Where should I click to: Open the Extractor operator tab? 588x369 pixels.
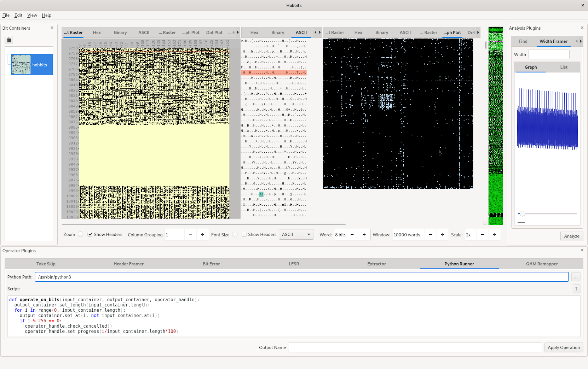[x=377, y=264]
